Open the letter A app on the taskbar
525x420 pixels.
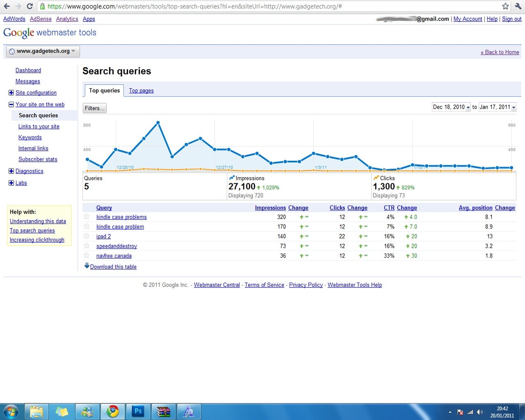tap(189, 411)
